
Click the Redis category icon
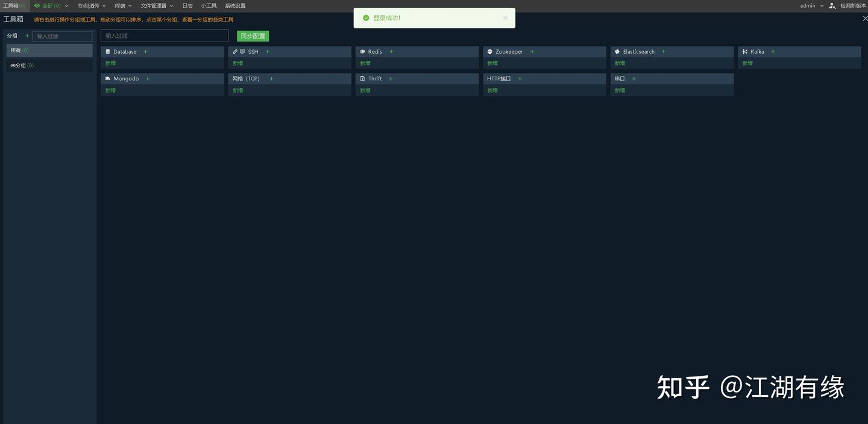coord(362,51)
